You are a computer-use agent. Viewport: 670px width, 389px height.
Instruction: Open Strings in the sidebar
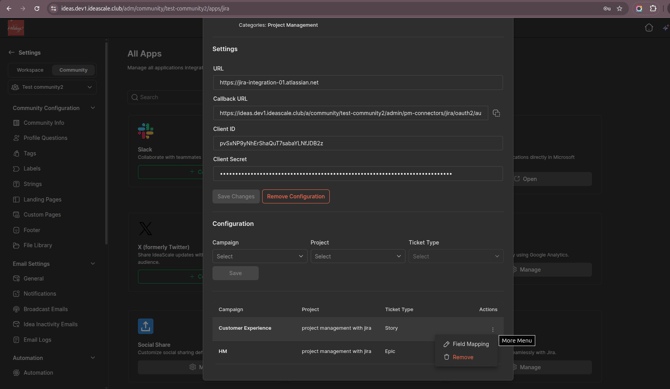pyautogui.click(x=32, y=184)
